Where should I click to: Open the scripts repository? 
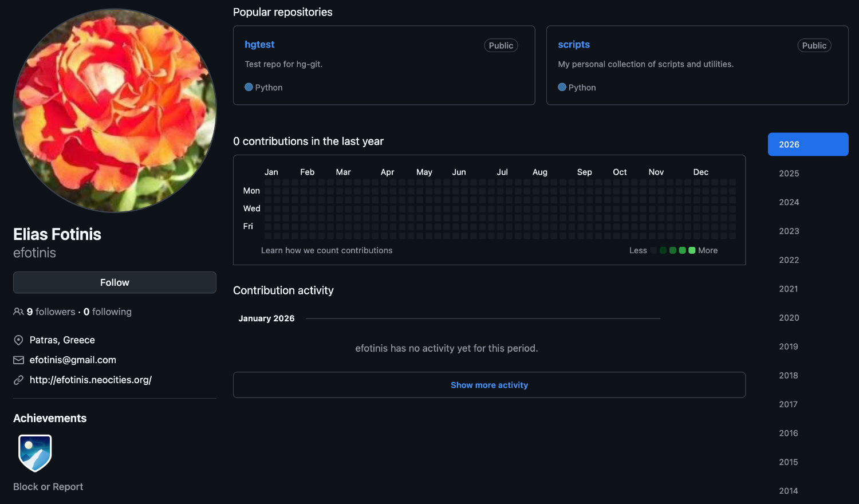tap(573, 45)
